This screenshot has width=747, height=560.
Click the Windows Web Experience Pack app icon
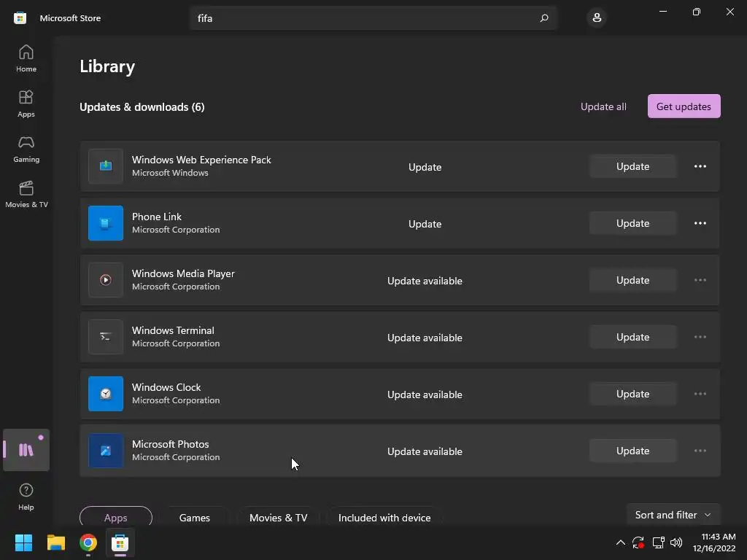(106, 166)
